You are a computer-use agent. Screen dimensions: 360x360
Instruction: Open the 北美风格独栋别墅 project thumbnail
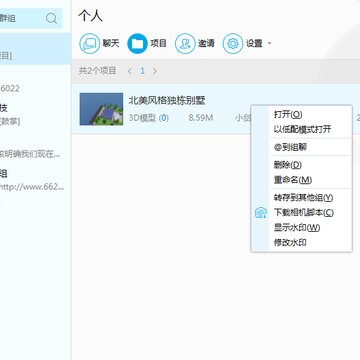point(101,109)
